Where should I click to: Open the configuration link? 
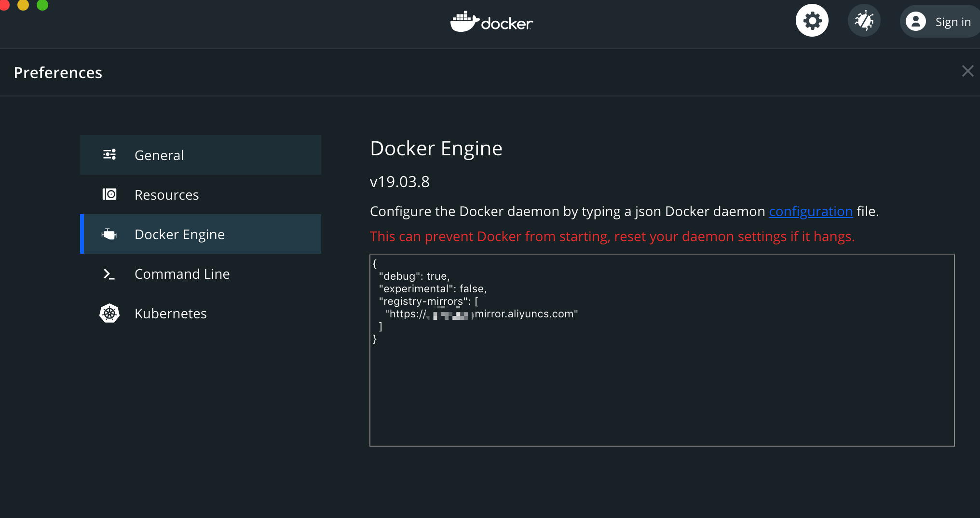811,211
